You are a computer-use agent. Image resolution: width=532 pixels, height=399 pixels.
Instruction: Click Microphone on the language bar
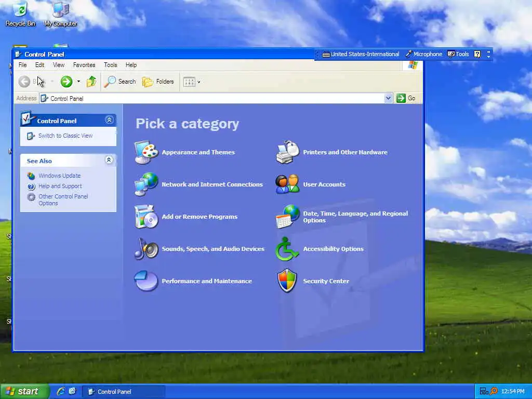click(424, 54)
